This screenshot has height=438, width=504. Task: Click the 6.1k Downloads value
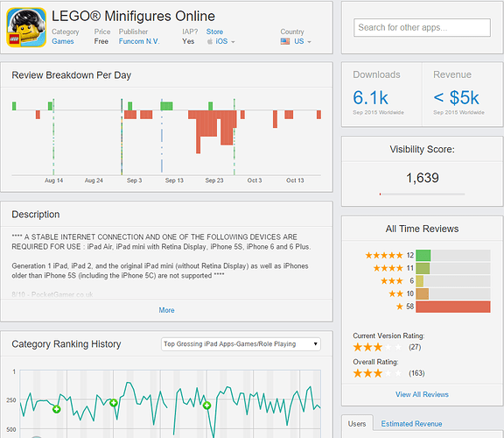(x=370, y=98)
